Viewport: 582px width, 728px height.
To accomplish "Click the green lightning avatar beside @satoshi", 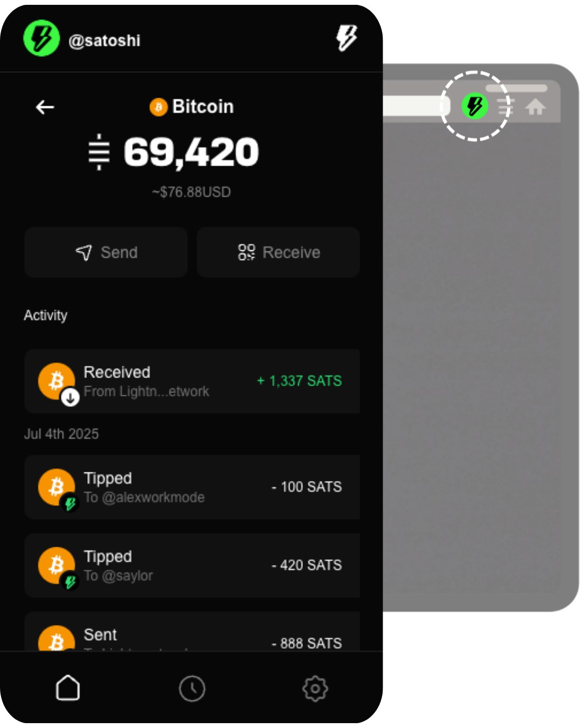I will [41, 38].
